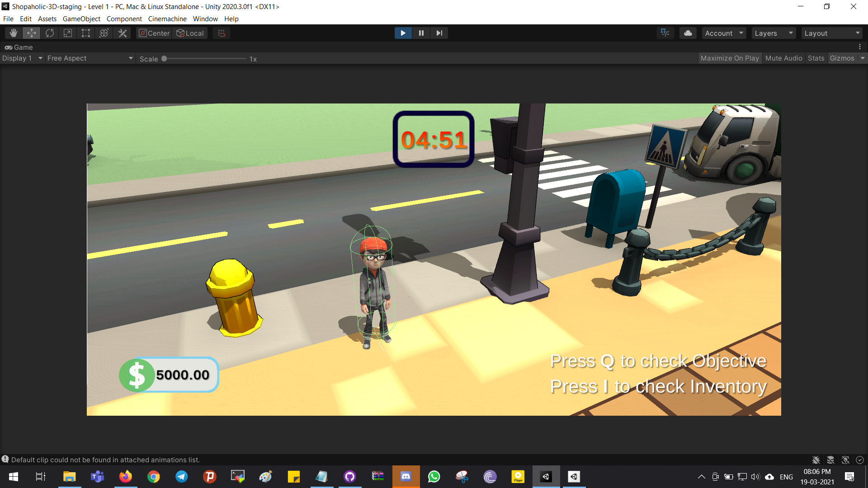Screen dimensions: 868x488
Task: Toggle the Stats overlay
Action: (816, 58)
